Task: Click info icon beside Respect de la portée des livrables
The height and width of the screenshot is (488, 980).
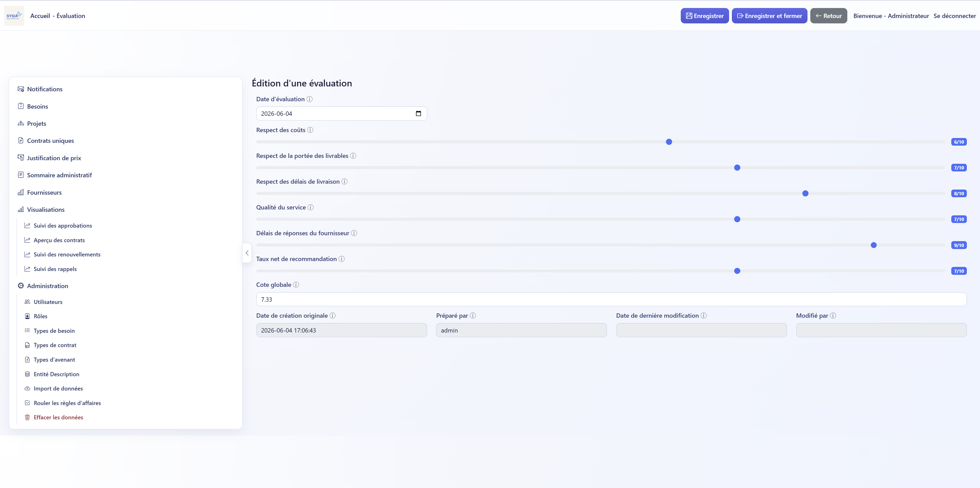Action: 353,156
